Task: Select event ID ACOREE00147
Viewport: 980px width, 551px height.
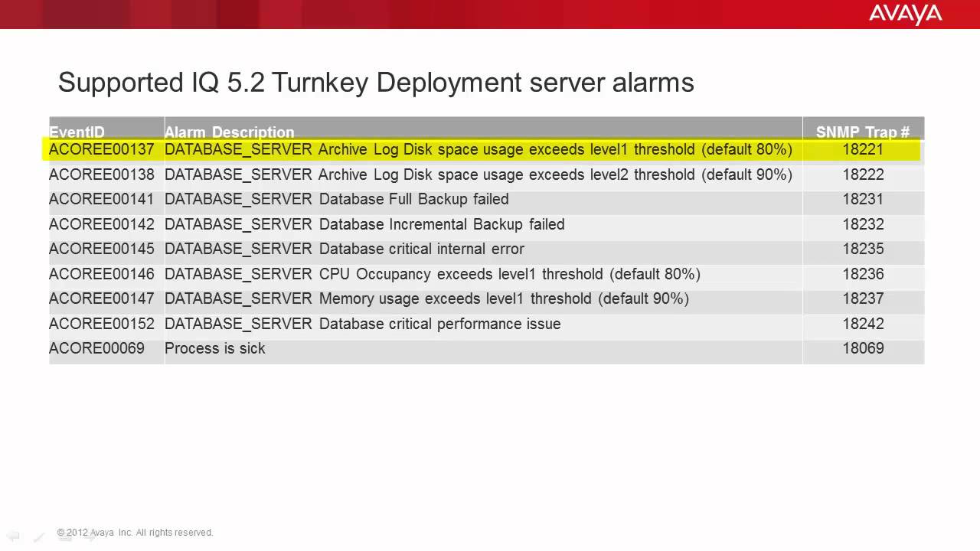Action: [x=102, y=298]
